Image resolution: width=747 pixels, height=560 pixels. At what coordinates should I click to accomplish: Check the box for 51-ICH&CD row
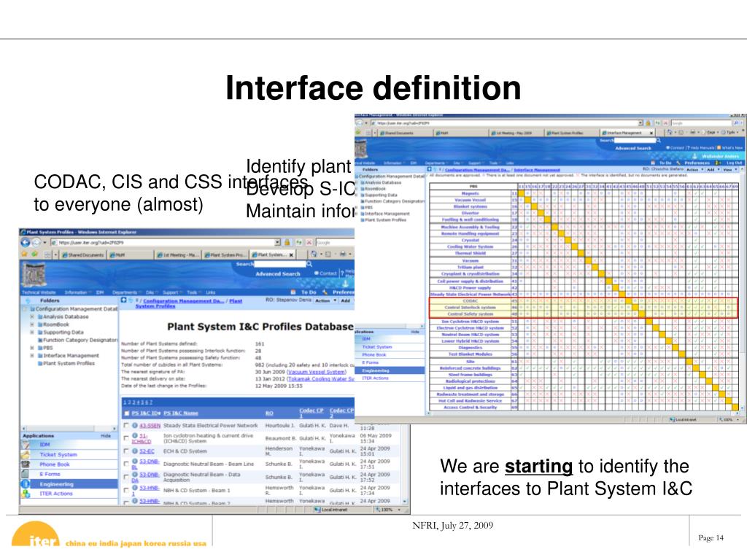[126, 437]
